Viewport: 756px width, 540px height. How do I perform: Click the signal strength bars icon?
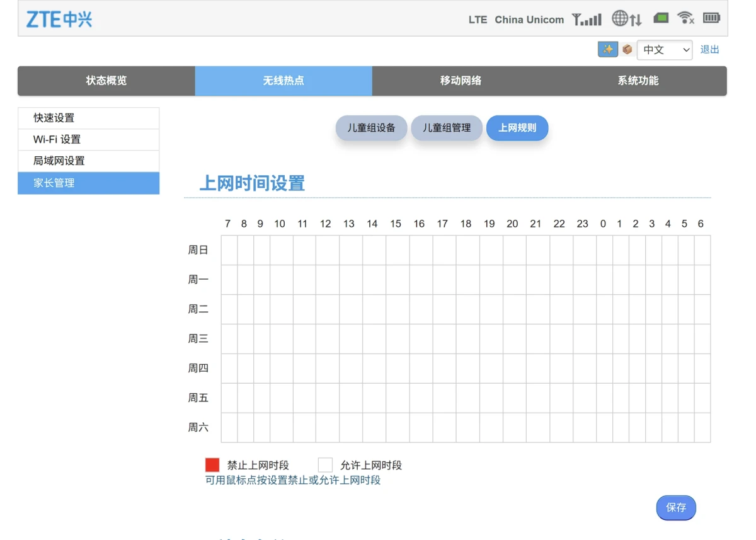(587, 20)
